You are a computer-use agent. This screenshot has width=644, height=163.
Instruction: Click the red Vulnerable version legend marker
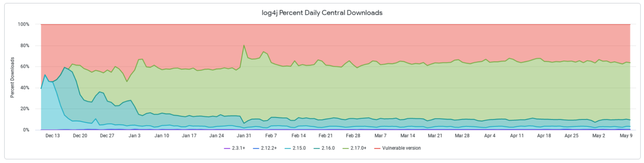pyautogui.click(x=377, y=148)
